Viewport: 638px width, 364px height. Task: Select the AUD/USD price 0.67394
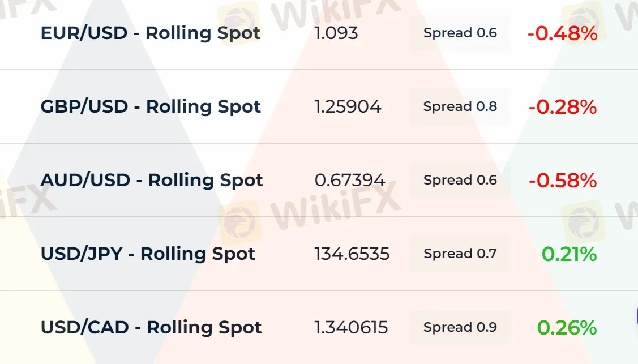click(x=349, y=180)
